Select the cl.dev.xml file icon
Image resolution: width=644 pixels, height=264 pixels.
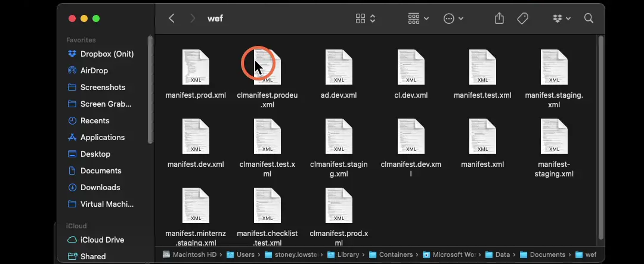(x=411, y=67)
